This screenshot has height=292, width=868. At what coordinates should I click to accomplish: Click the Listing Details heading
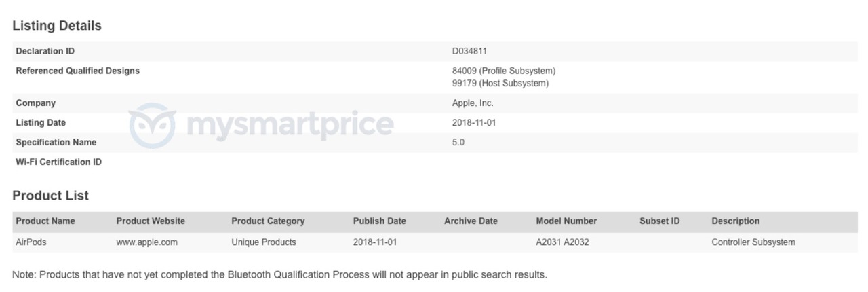coord(57,26)
